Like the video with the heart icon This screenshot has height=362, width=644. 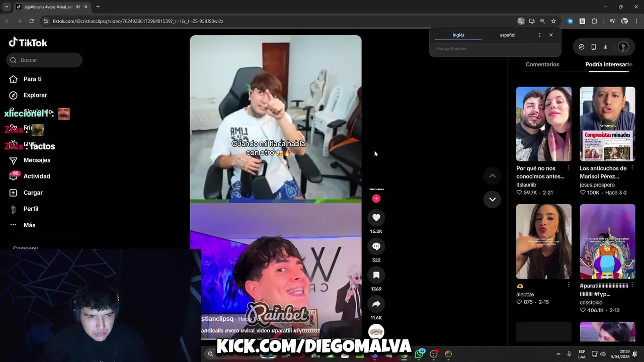tap(376, 218)
